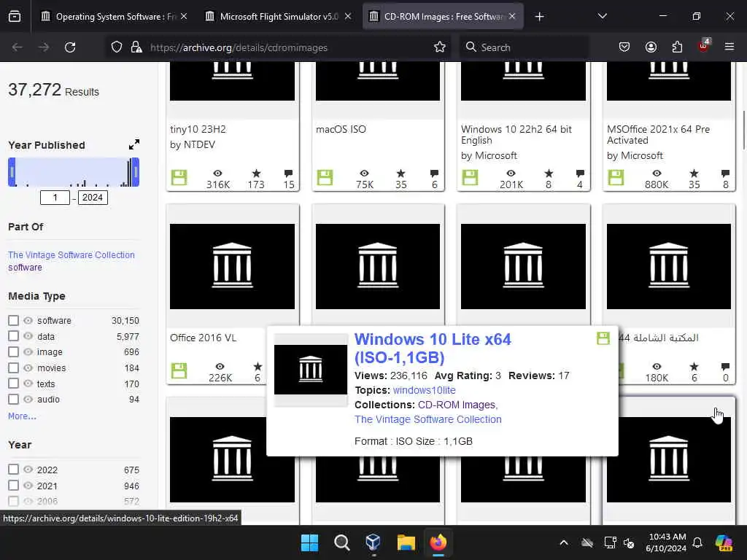The height and width of the screenshot is (560, 747).
Task: Close the CD-ROM Images tab
Action: click(512, 16)
